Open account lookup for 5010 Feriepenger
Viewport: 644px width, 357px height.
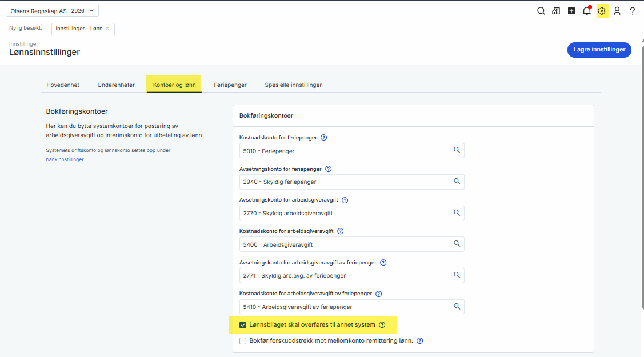point(457,150)
